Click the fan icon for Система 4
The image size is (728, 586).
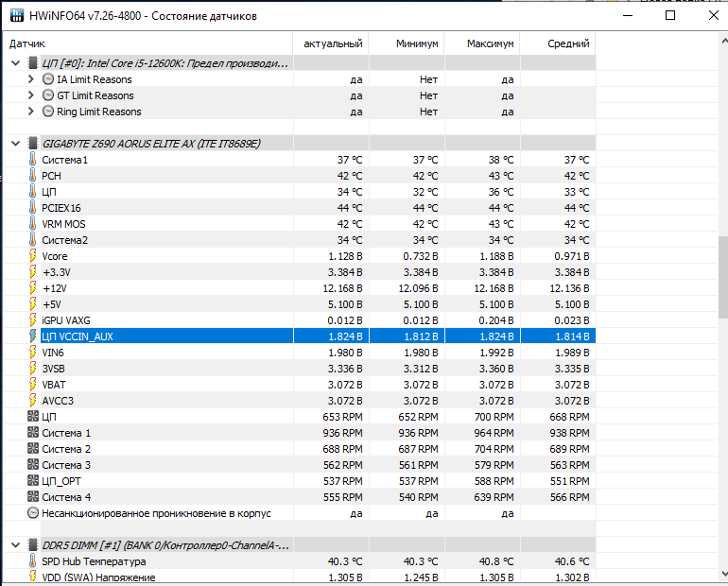tap(33, 497)
